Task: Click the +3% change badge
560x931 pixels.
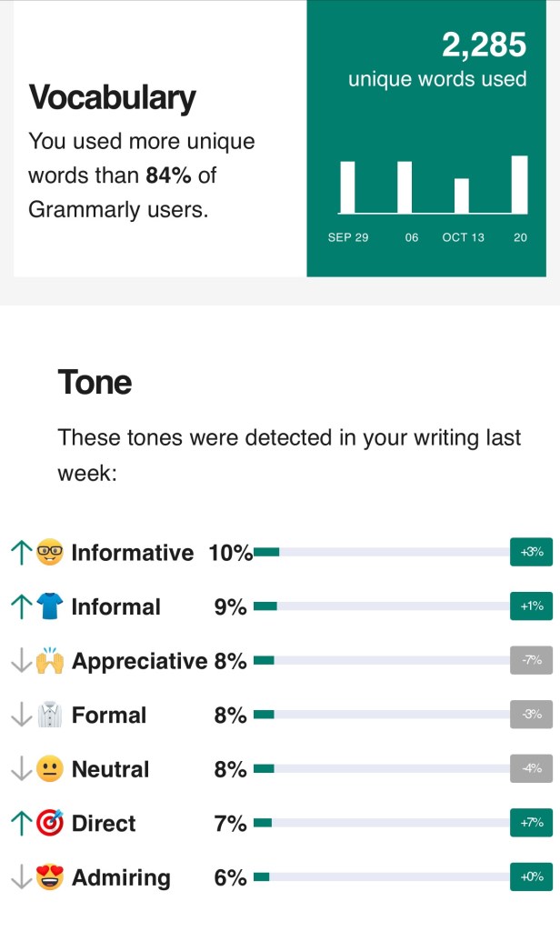Action: (531, 552)
